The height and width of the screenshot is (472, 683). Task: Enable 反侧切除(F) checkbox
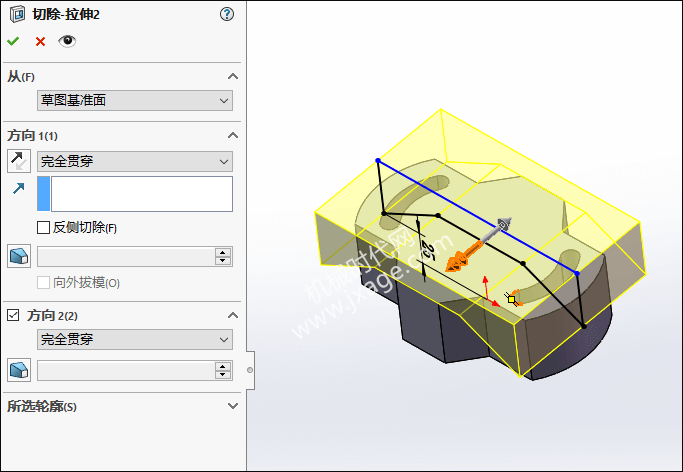[43, 228]
